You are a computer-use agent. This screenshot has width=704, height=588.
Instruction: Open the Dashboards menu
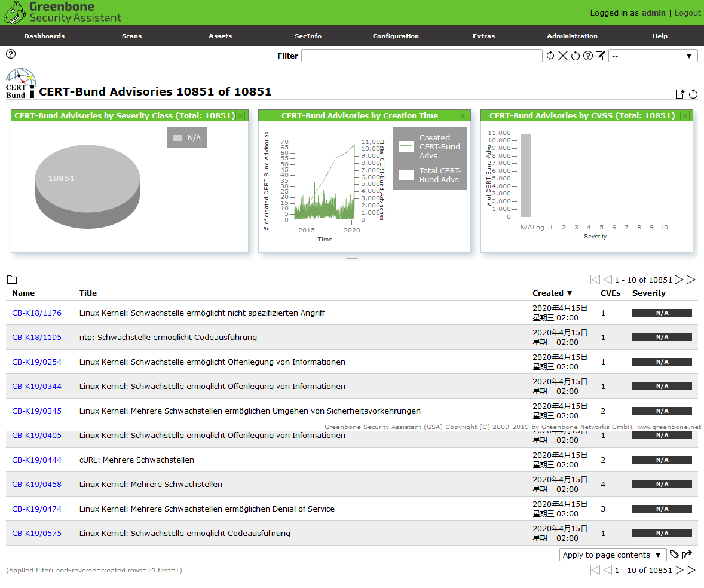click(x=44, y=36)
